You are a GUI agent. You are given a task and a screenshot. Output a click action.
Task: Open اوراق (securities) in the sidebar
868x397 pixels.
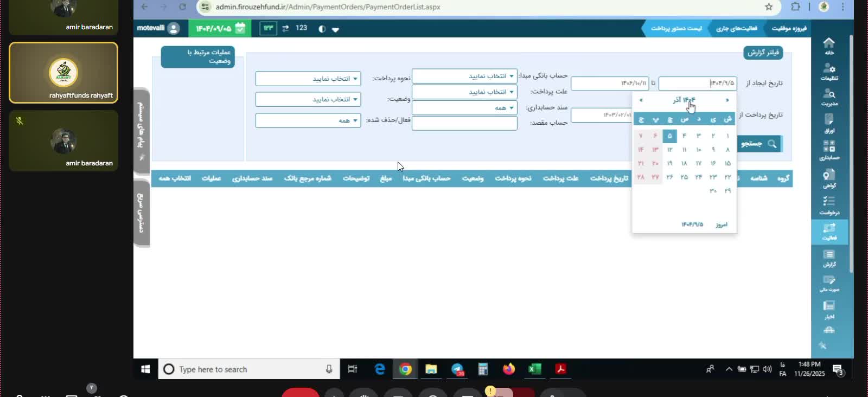coord(829,124)
